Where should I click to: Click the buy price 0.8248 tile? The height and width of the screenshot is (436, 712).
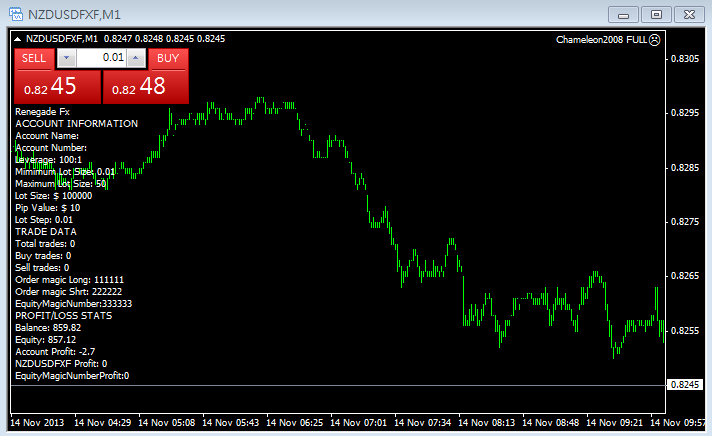[x=145, y=87]
